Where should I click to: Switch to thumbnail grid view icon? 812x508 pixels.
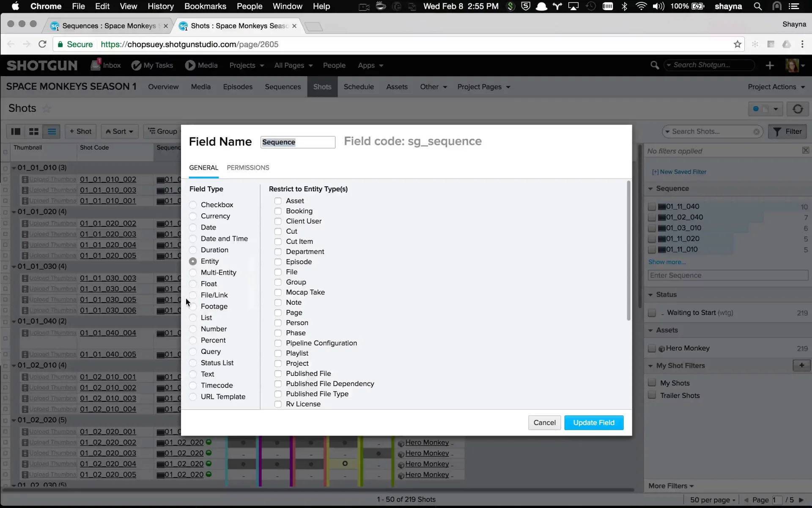[x=34, y=131]
